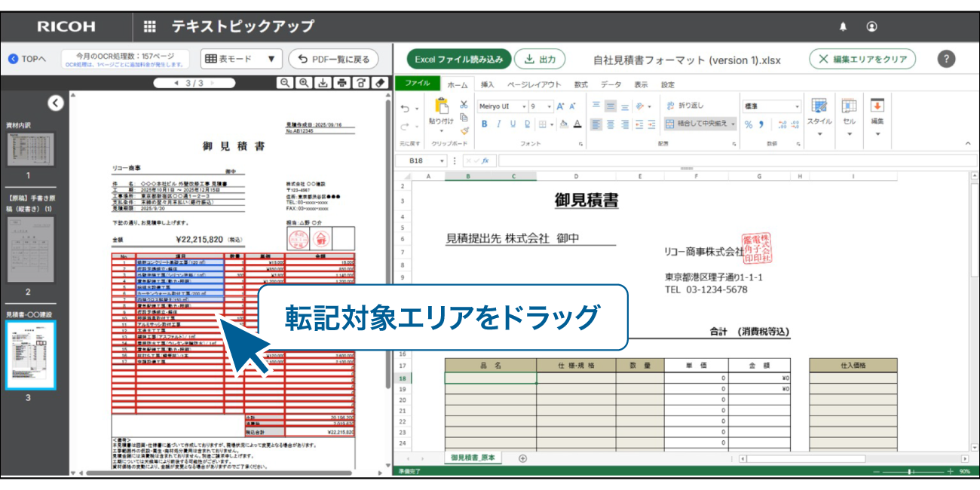Click the Excel ファイル読み込み button
Viewport: 980px width, 490px height.
pos(459,59)
